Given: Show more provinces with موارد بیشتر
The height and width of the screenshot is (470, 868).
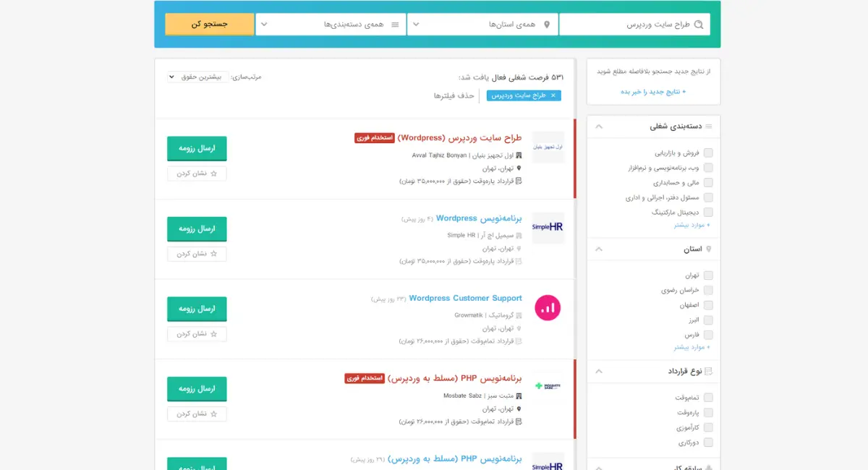Looking at the screenshot, I should pos(692,347).
